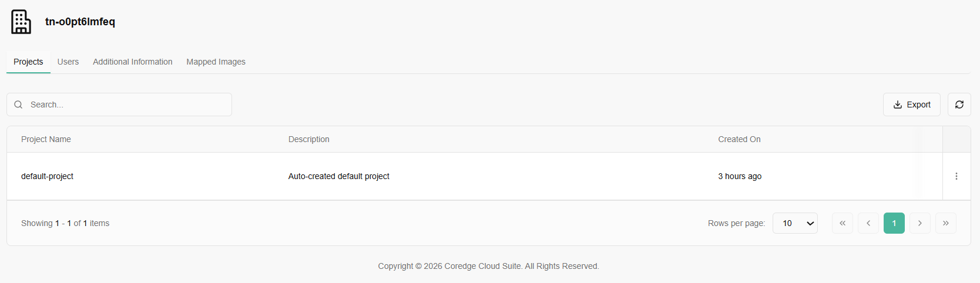The height and width of the screenshot is (283, 980).
Task: Select page 1 button
Action: [x=894, y=223]
